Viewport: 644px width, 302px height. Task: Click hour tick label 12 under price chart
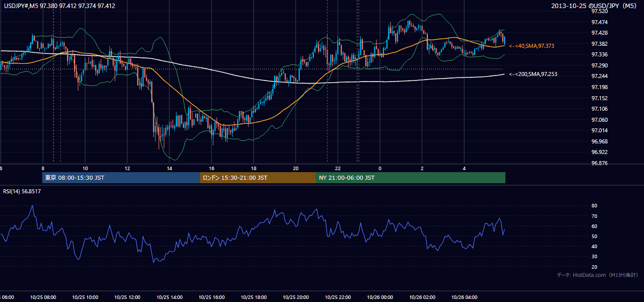pyautogui.click(x=127, y=168)
